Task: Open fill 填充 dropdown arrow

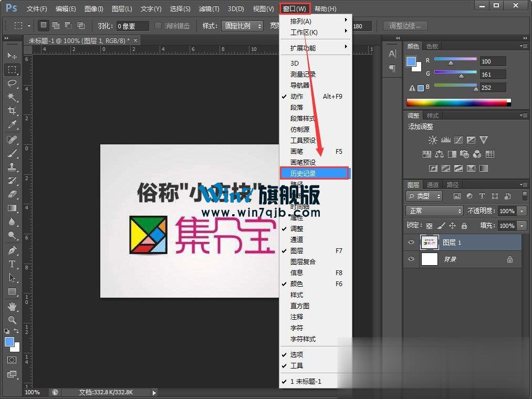Action: (x=522, y=226)
